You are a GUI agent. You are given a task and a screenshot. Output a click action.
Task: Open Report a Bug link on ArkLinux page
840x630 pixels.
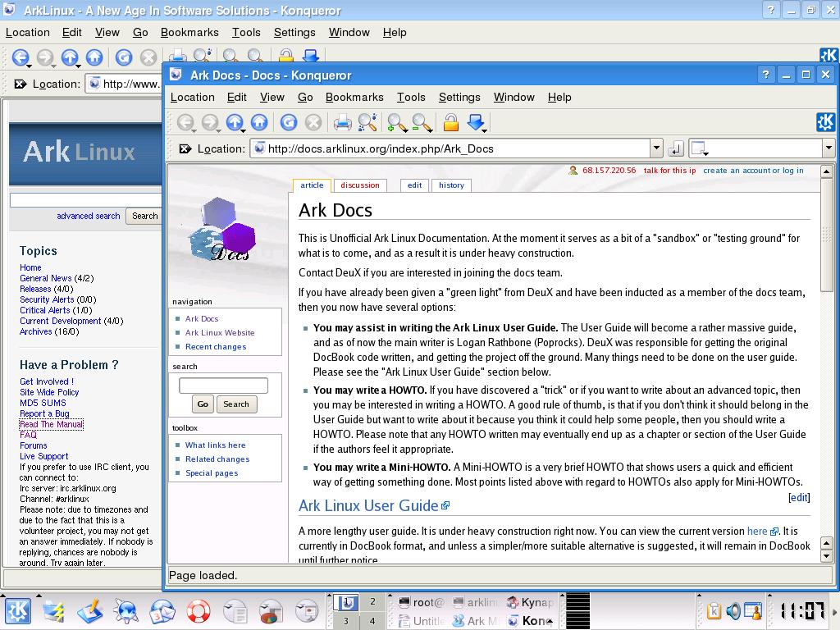pyautogui.click(x=44, y=413)
